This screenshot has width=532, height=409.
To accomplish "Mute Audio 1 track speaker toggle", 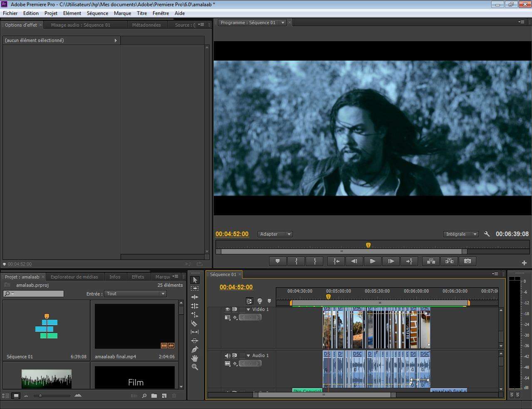I will tap(227, 355).
